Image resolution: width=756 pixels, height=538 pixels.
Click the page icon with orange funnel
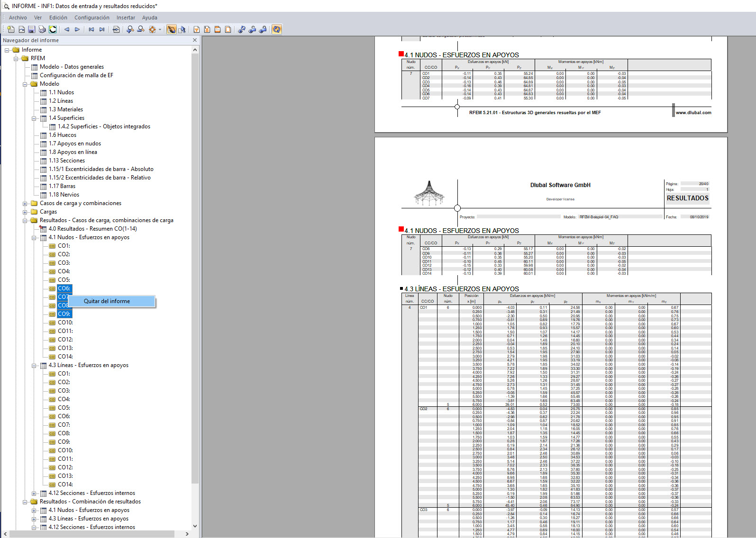point(197,29)
